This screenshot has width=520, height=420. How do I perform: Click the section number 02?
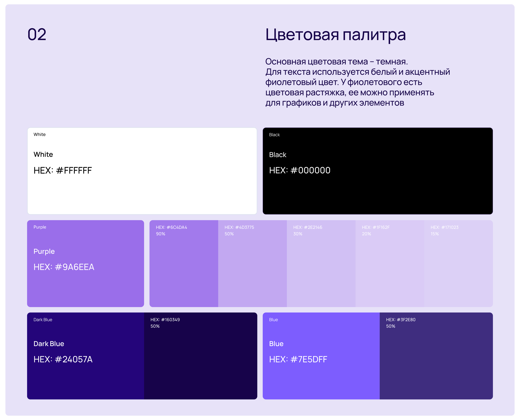pos(37,35)
